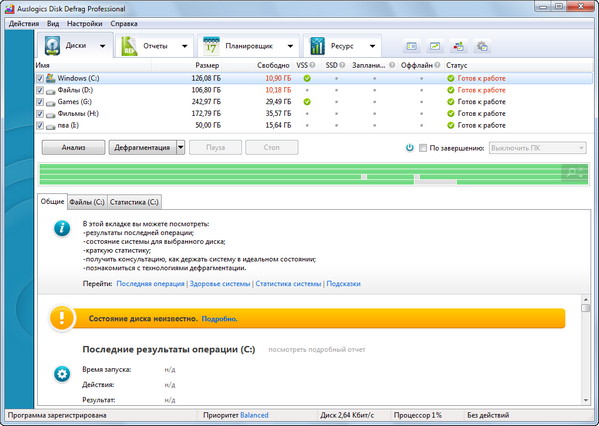Open the Планировщик calendar icon
599x426 pixels.
coord(211,46)
